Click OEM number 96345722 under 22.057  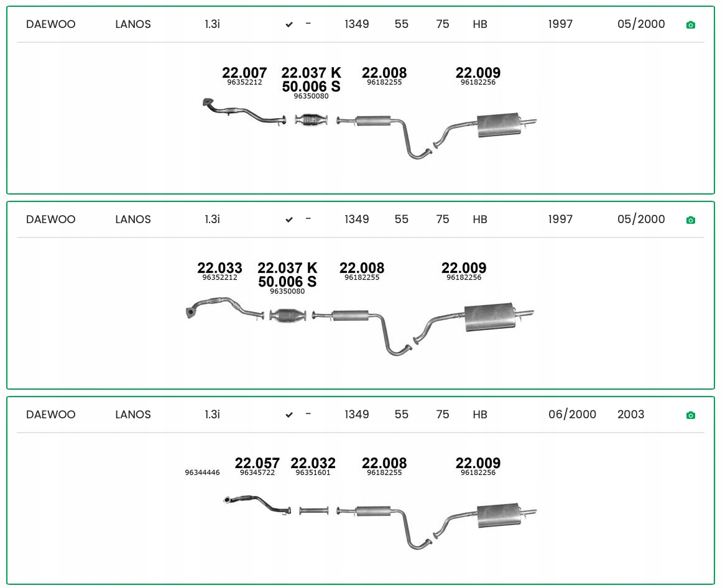click(257, 473)
